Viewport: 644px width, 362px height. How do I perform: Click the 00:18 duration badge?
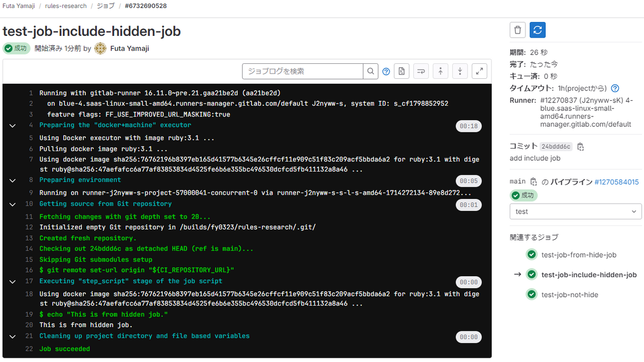(x=469, y=126)
